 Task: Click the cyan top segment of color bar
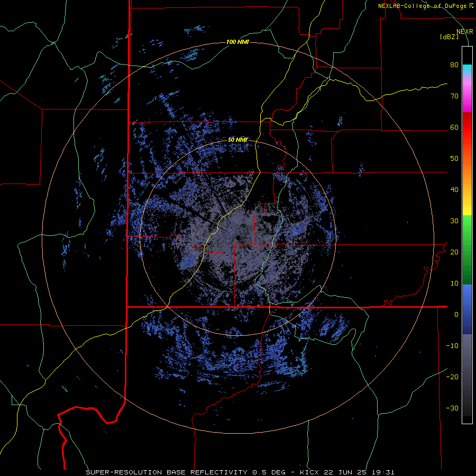(467, 69)
